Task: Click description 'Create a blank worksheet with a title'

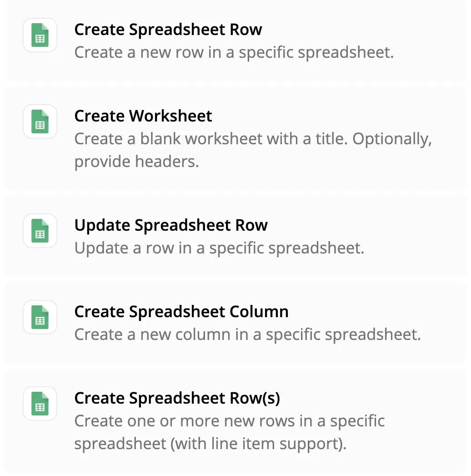Action: click(211, 139)
